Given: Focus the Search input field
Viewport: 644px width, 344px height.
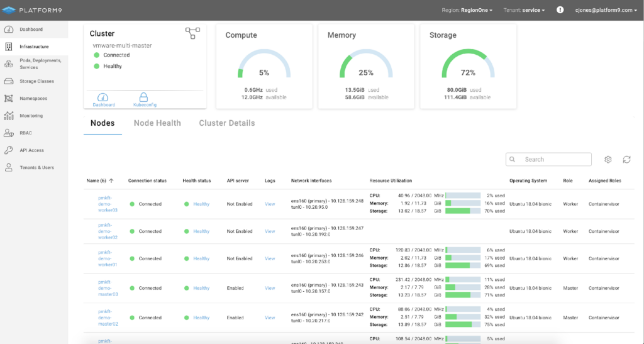Looking at the screenshot, I should (548, 159).
